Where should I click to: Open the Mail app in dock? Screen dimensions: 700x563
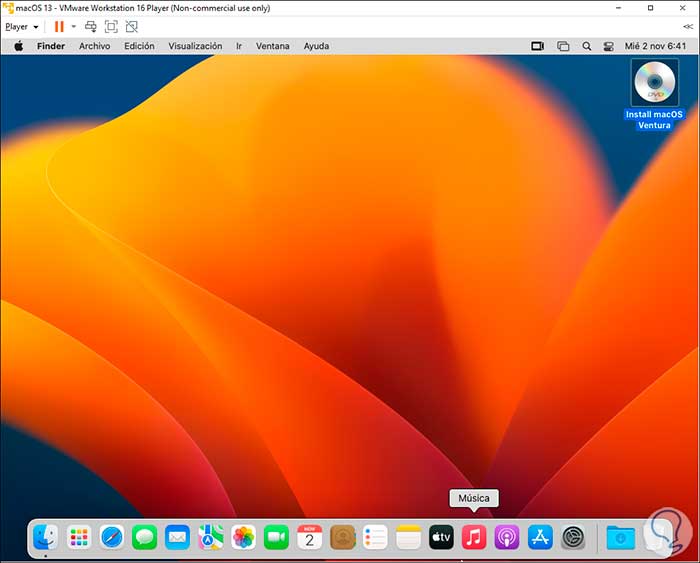tap(177, 537)
